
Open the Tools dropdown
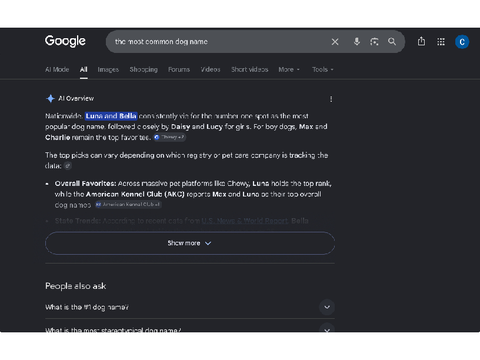click(323, 69)
